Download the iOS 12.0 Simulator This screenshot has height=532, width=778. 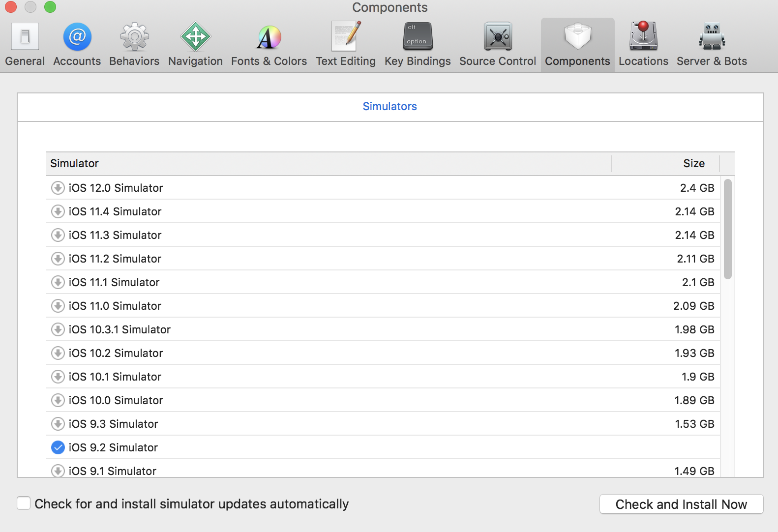(x=58, y=188)
